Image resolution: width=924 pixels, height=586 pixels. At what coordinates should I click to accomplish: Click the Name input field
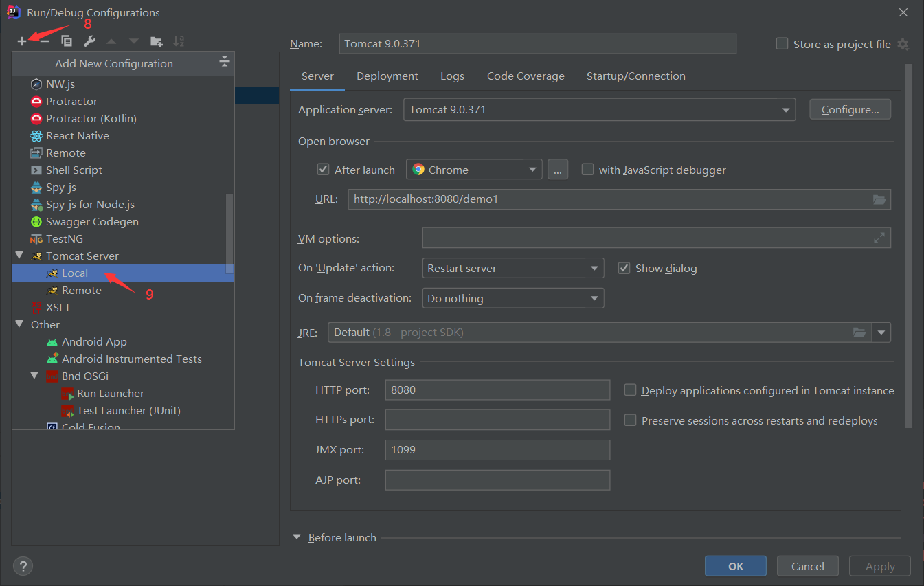click(538, 44)
